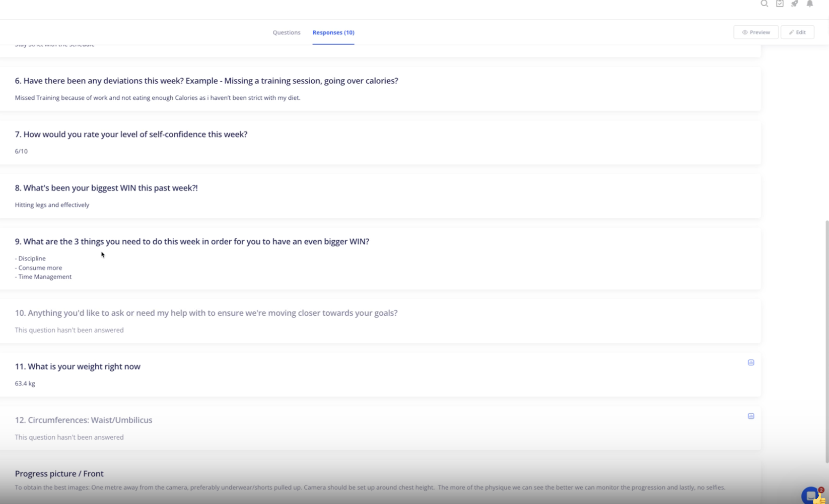Select the Responses (10) tab
The height and width of the screenshot is (504, 829).
(333, 32)
